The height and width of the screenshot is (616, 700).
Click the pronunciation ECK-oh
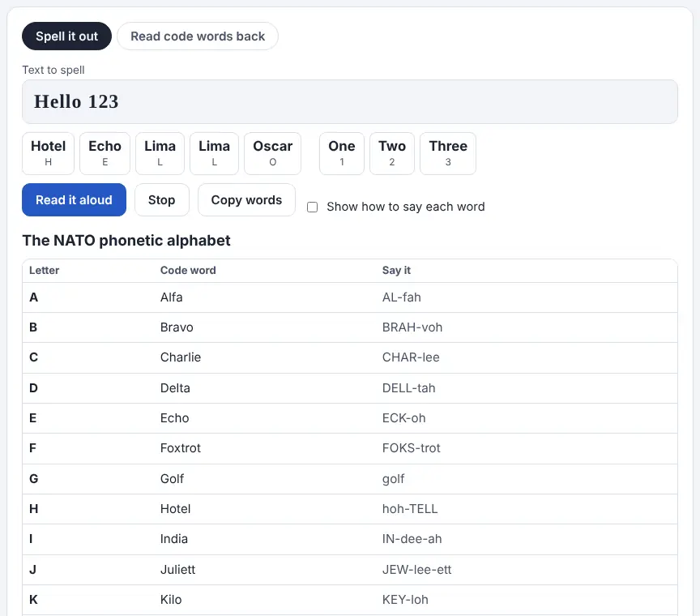click(x=403, y=418)
